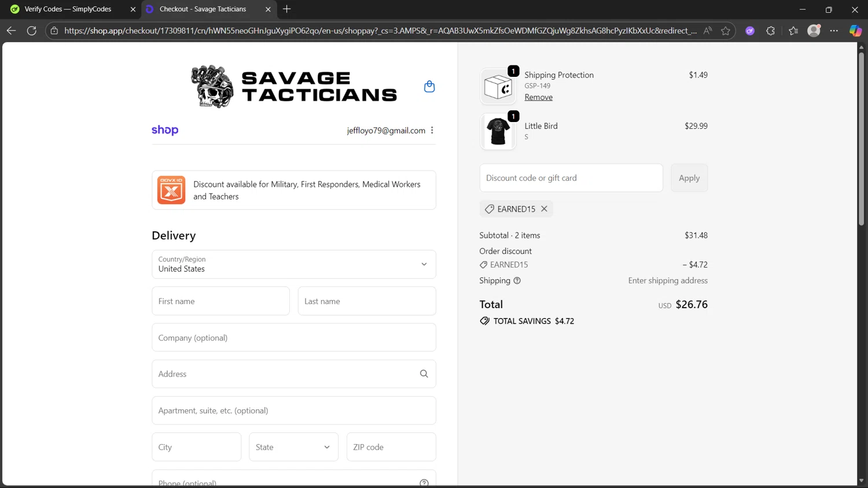The image size is (868, 488).
Task: Close the Checkout Savage Tacticians tab
Action: click(268, 9)
